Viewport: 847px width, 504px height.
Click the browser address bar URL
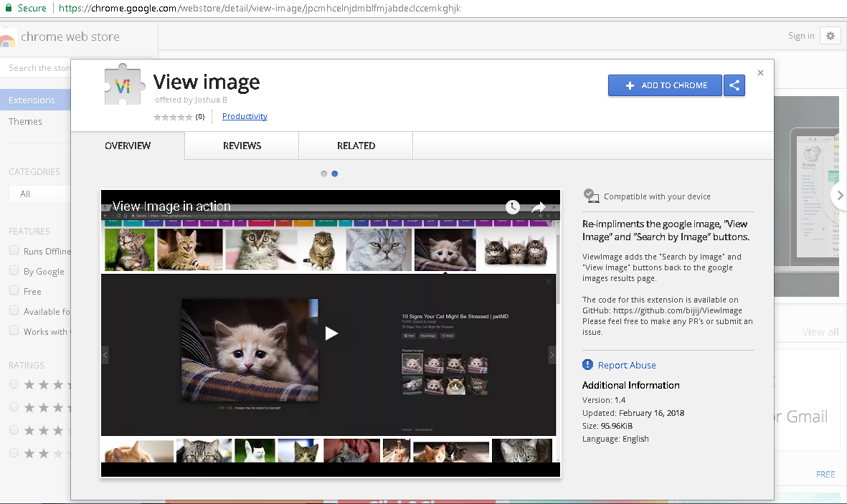260,8
